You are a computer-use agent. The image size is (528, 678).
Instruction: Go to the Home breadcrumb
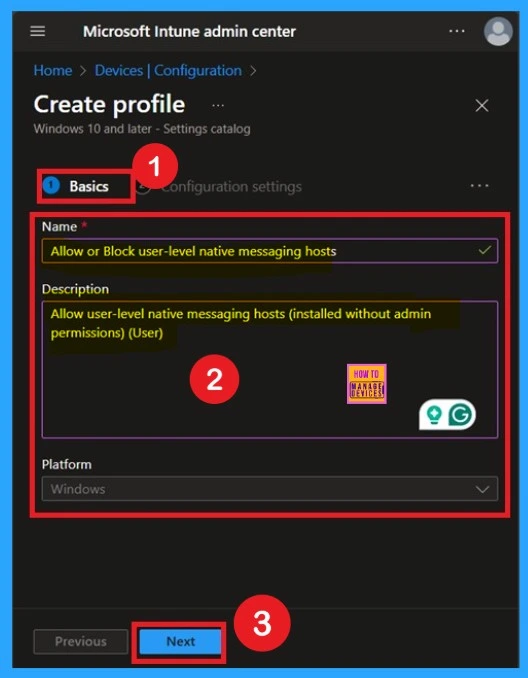(x=53, y=70)
